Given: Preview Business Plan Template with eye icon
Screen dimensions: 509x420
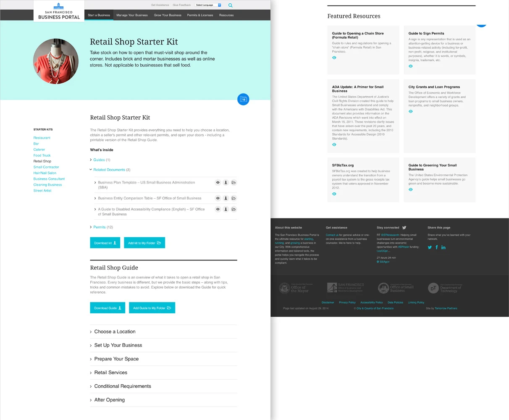Looking at the screenshot, I should click(x=218, y=183).
